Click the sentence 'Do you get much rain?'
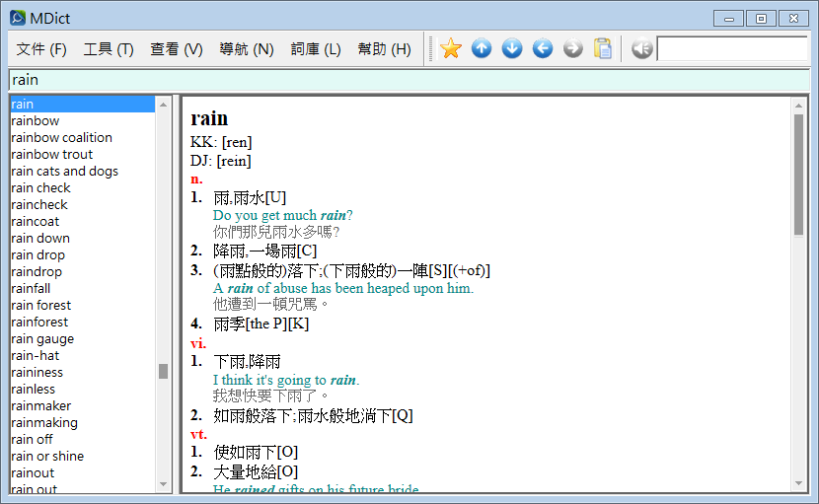 tap(282, 215)
